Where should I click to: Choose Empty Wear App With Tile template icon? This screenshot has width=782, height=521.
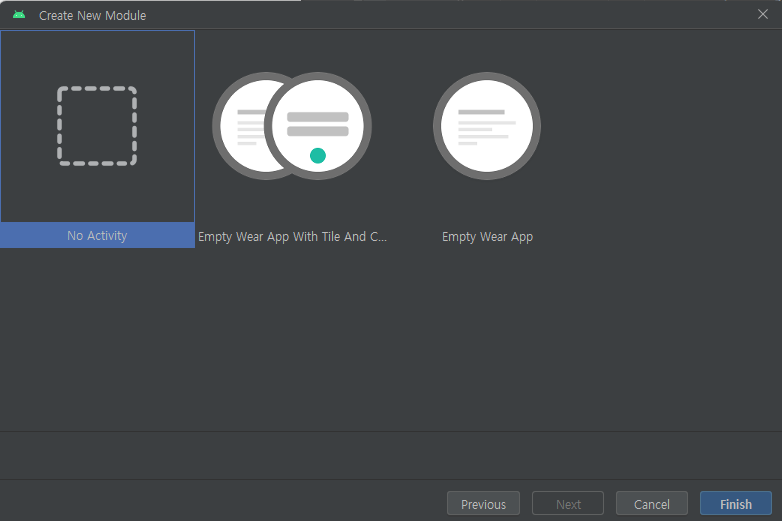pyautogui.click(x=292, y=126)
